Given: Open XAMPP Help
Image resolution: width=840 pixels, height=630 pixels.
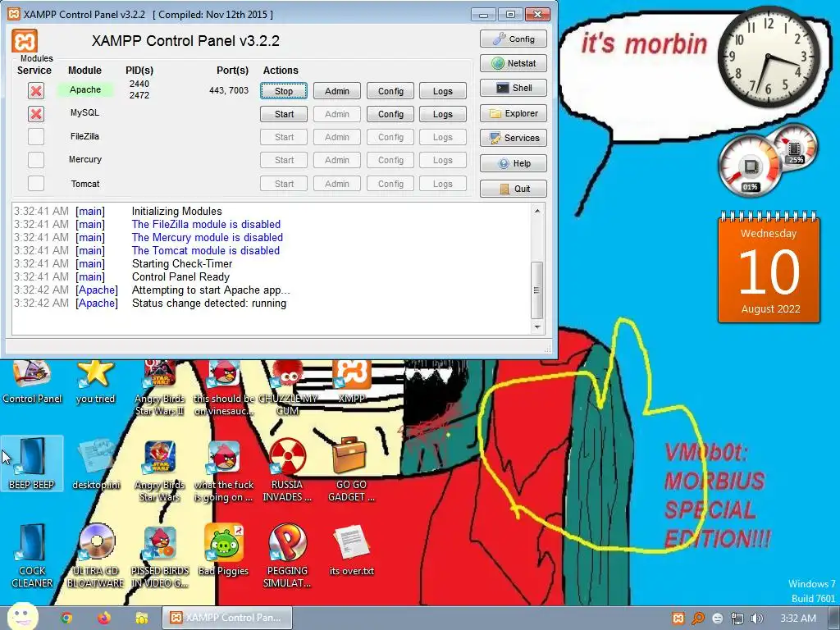Looking at the screenshot, I should (514, 163).
